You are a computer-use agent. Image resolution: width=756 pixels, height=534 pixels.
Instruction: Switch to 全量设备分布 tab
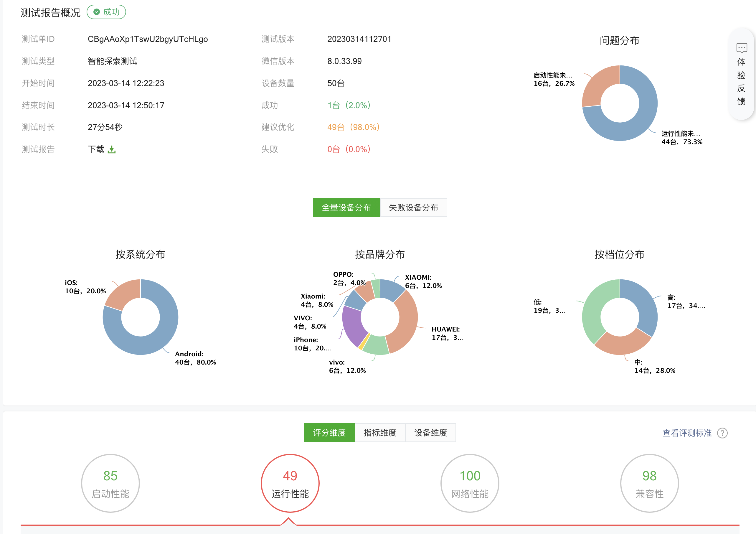coord(346,207)
